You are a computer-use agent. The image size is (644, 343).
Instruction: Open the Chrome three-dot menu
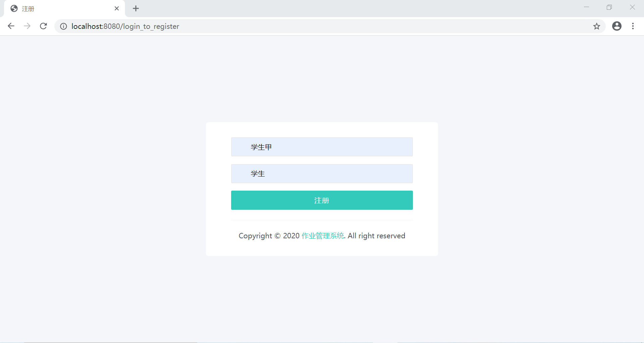tap(633, 26)
